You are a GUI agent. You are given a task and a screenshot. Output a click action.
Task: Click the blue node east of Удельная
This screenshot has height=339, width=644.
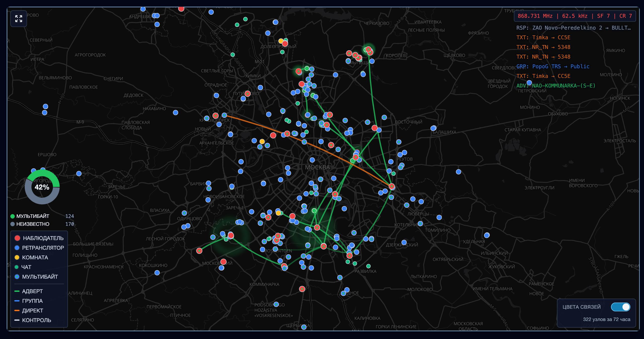(x=487, y=235)
